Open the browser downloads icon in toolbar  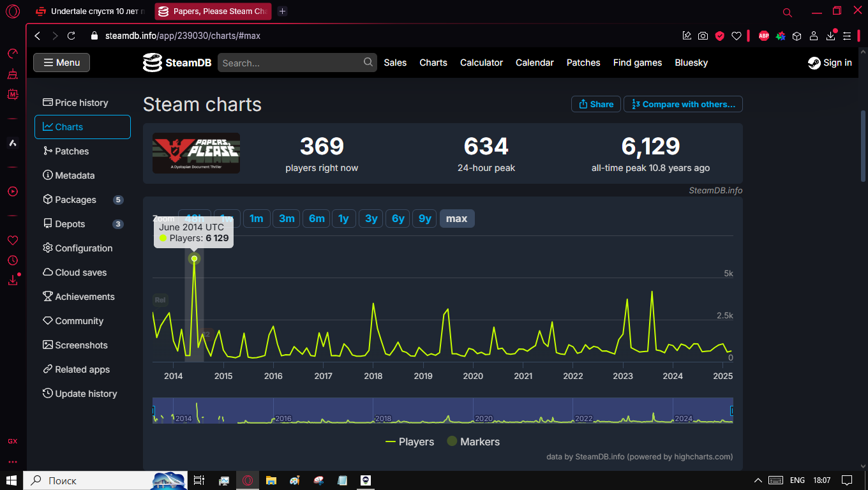[830, 36]
